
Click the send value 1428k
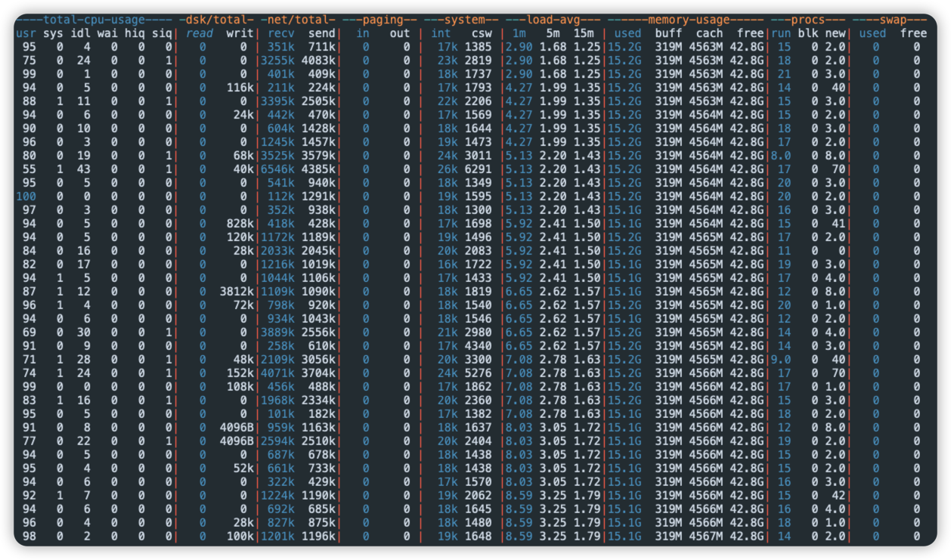click(319, 128)
